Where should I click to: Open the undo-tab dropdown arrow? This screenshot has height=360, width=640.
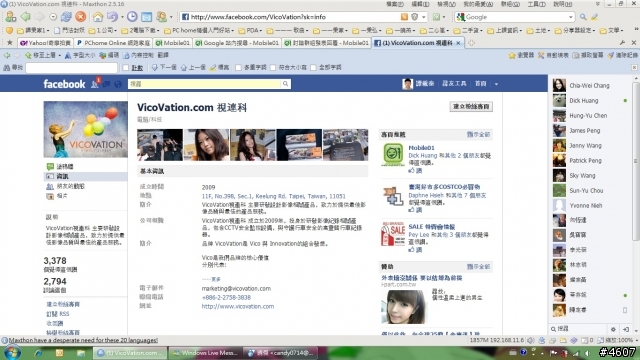point(122,17)
